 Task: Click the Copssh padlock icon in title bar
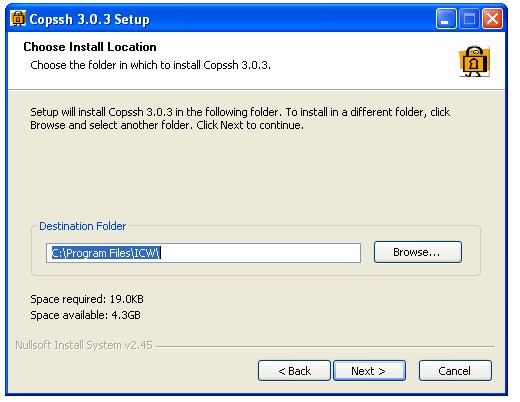pos(18,18)
